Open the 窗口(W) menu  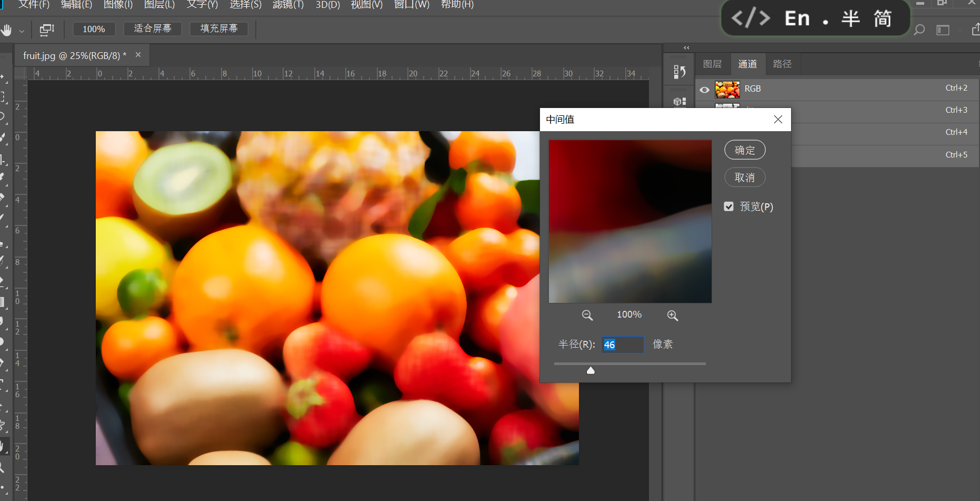[x=412, y=5]
